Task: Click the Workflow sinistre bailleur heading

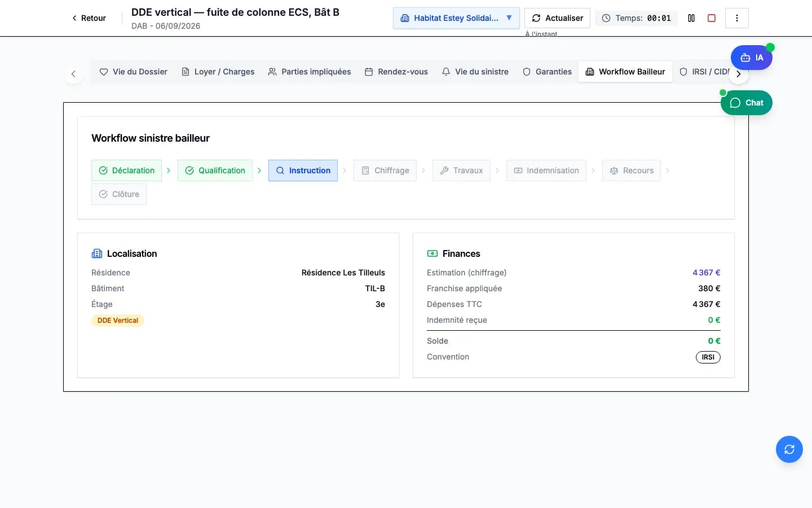Action: click(x=151, y=138)
